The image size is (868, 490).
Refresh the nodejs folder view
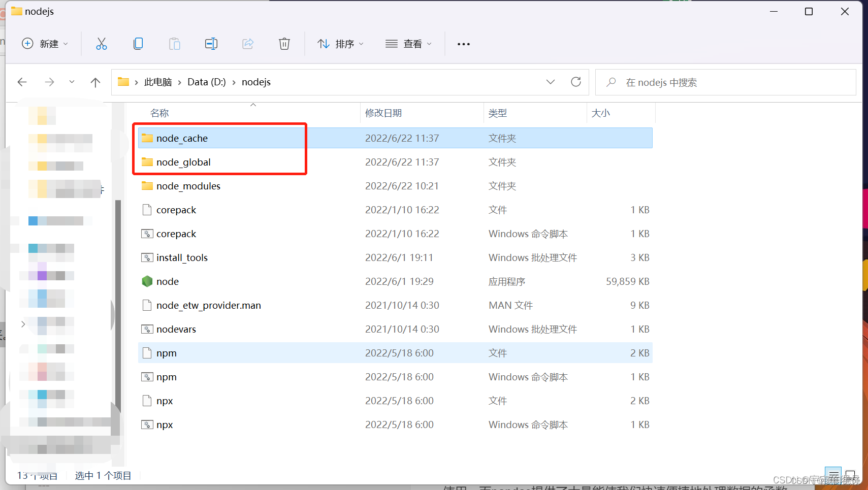point(576,82)
